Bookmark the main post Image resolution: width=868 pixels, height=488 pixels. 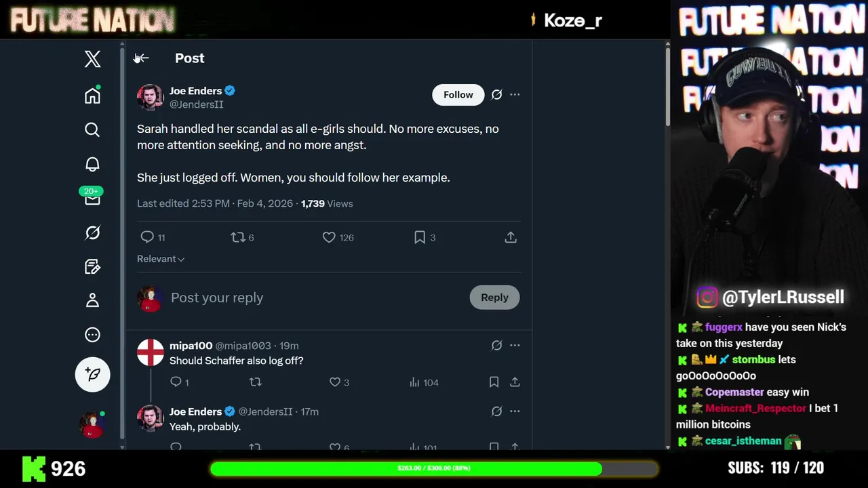click(420, 237)
